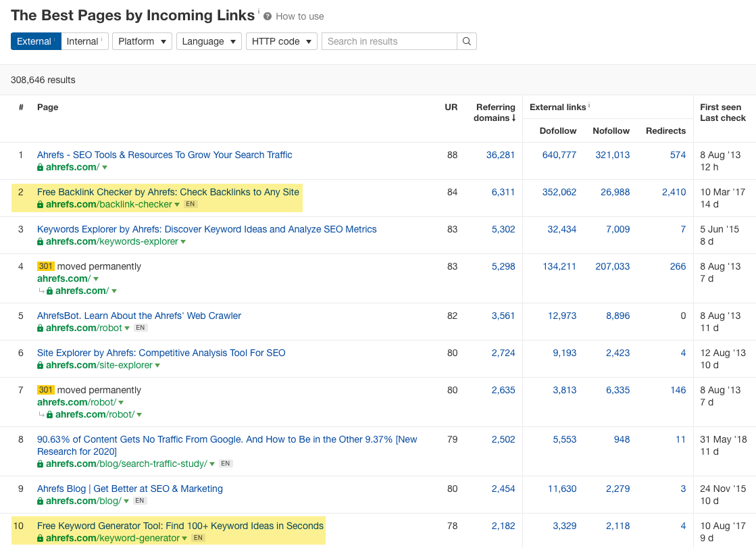Click the EN language badge for backlink-checker

coord(191,204)
